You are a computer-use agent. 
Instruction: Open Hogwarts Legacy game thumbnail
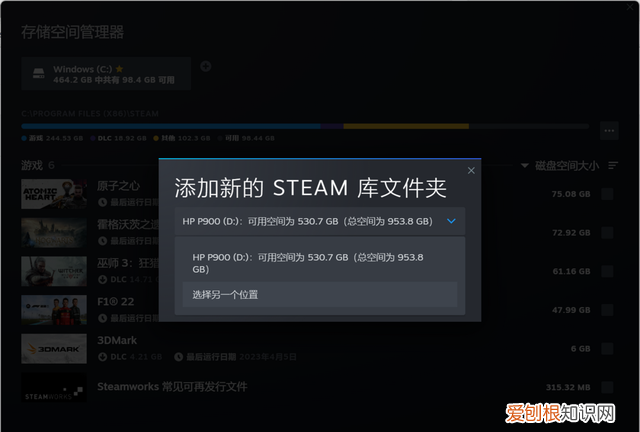pos(54,233)
